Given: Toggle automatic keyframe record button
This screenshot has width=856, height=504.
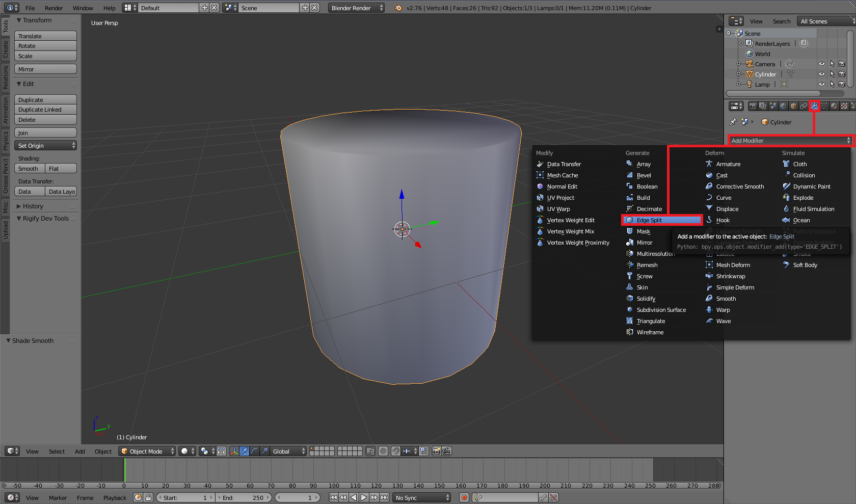Looking at the screenshot, I should tap(464, 497).
